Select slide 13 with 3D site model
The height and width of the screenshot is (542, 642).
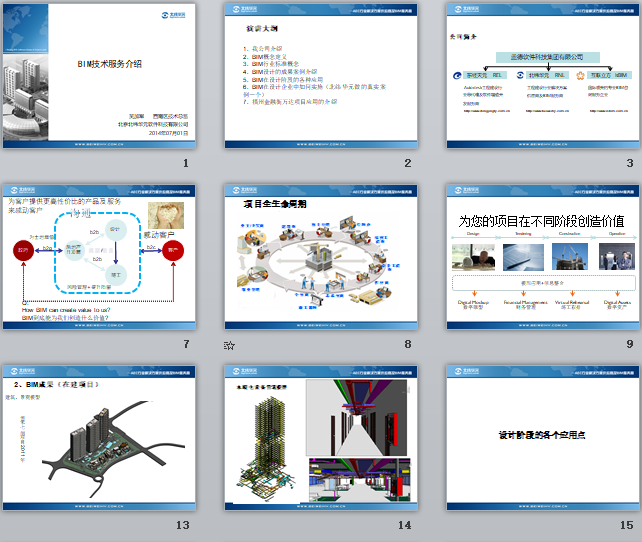[x=99, y=438]
